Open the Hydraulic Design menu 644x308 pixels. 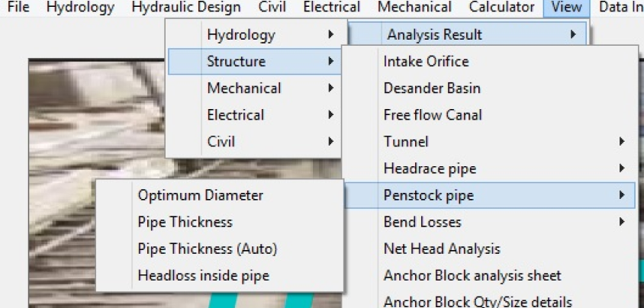pyautogui.click(x=186, y=7)
